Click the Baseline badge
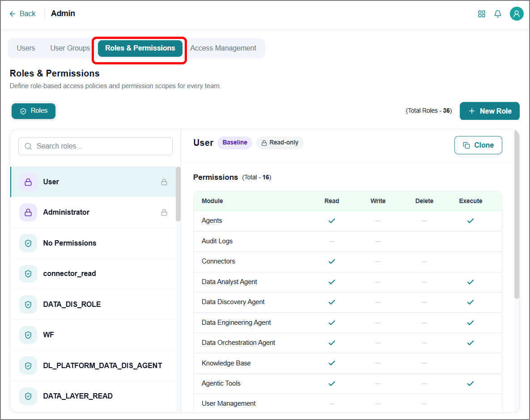Image resolution: width=530 pixels, height=420 pixels. pos(235,143)
